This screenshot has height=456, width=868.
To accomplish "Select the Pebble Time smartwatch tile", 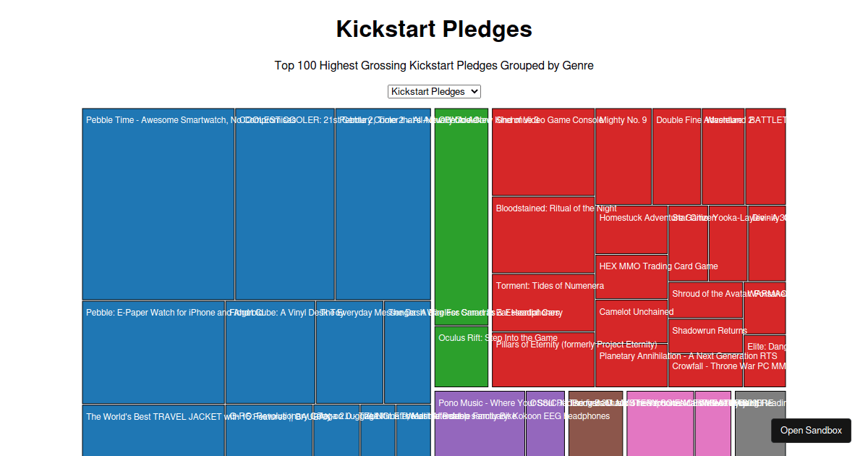I will (158, 203).
